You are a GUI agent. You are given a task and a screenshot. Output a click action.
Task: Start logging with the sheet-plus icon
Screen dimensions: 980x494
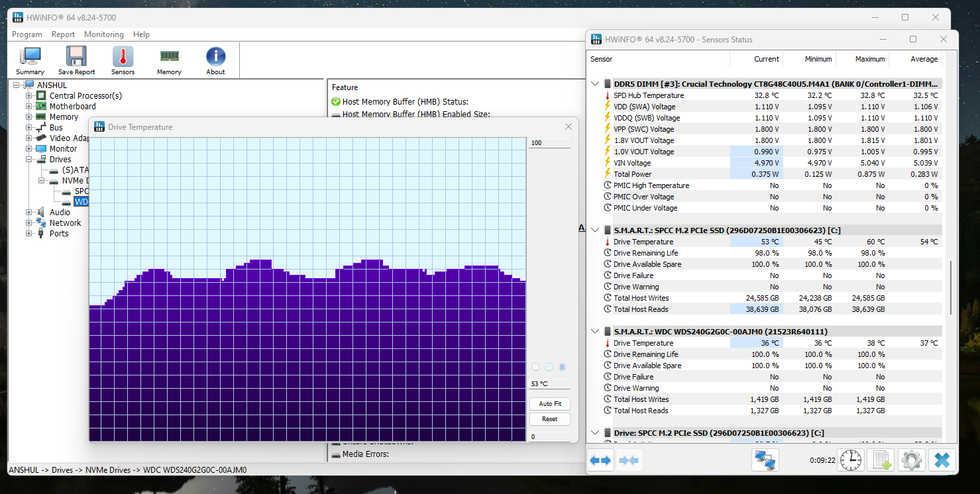click(x=881, y=460)
